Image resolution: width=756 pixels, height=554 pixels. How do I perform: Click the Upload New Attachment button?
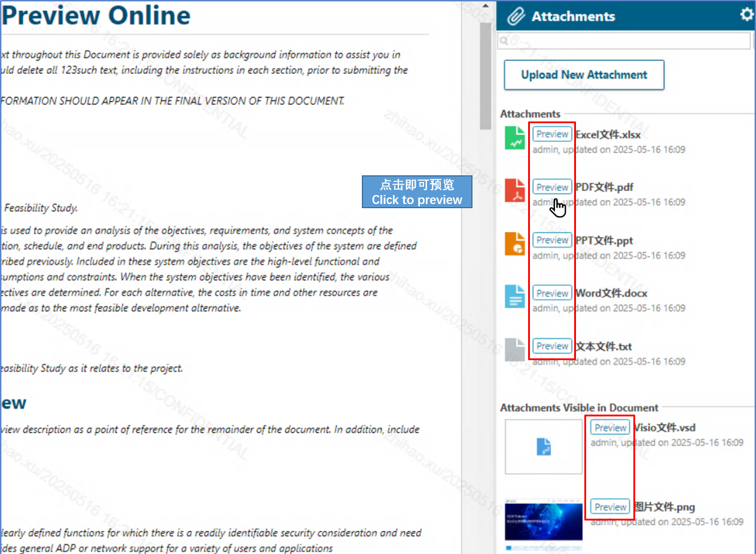coord(584,75)
